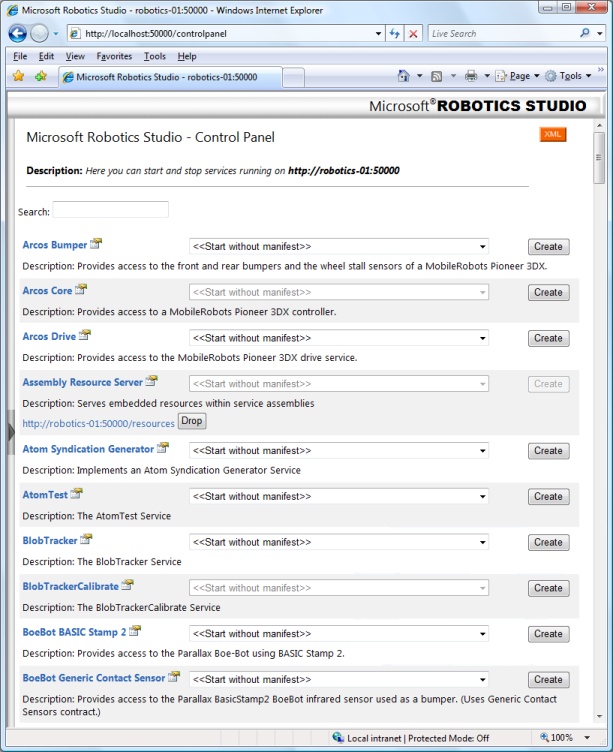Expand the left side panel arrow handle

pyautogui.click(x=11, y=432)
